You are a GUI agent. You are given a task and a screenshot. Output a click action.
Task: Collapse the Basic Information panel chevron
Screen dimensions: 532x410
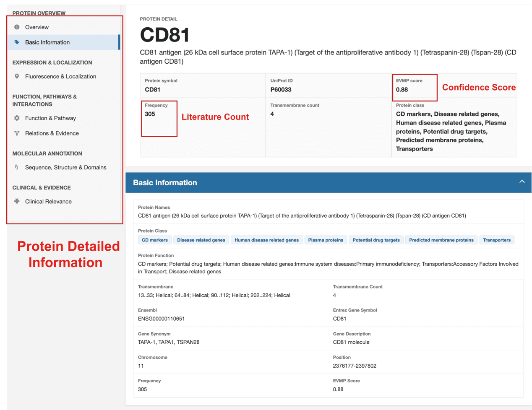tap(522, 182)
